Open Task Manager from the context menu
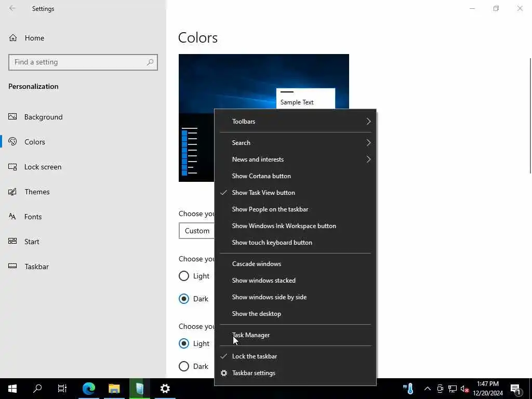 point(295,335)
